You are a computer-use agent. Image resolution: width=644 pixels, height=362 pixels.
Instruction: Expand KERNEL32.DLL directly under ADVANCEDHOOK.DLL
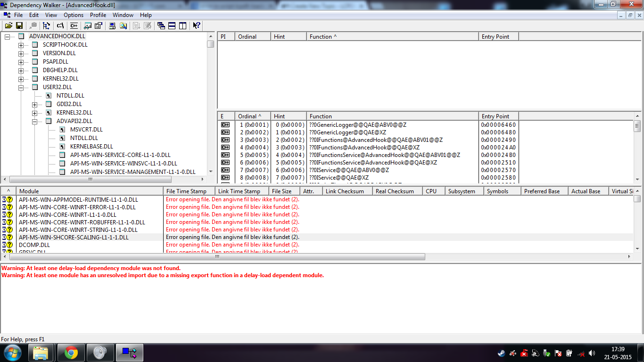point(21,79)
